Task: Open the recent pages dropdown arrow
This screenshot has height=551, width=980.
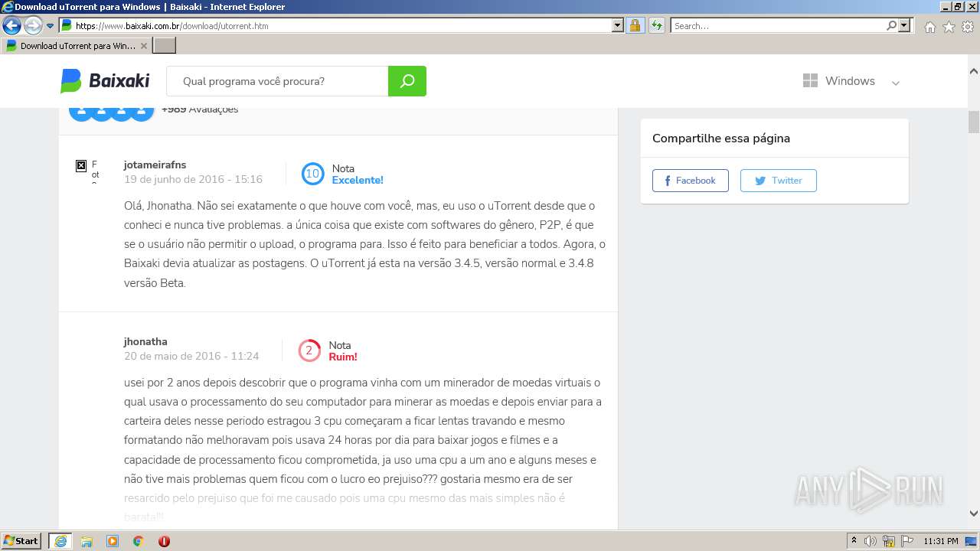Action: click(x=51, y=26)
